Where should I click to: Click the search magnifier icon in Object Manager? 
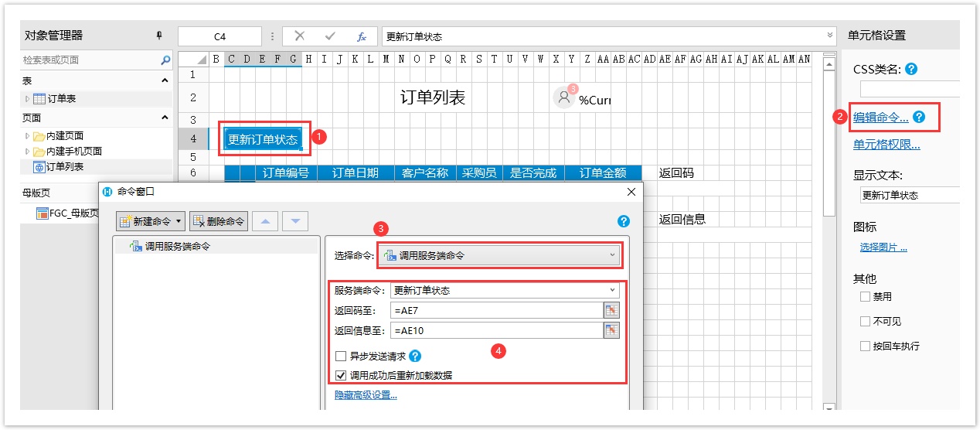tap(165, 60)
